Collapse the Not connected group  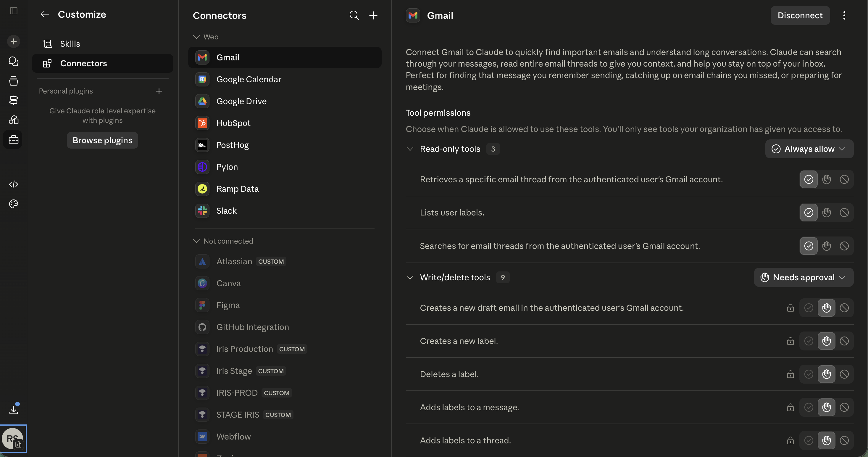[x=196, y=241]
